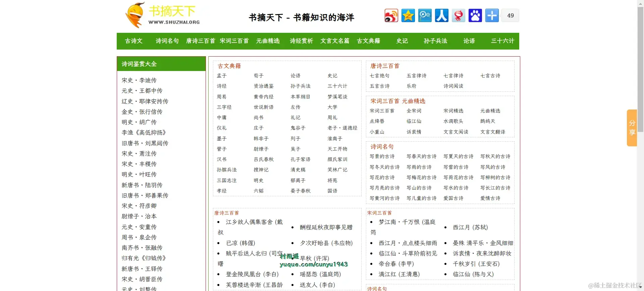
Task: Open the 吕氏春秋 link
Action: 264,159
